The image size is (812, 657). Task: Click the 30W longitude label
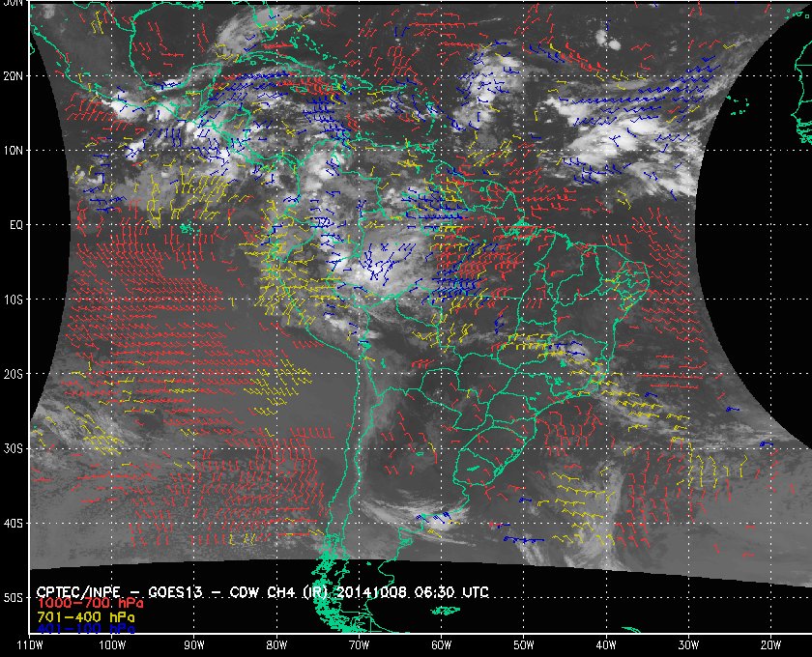(x=688, y=645)
